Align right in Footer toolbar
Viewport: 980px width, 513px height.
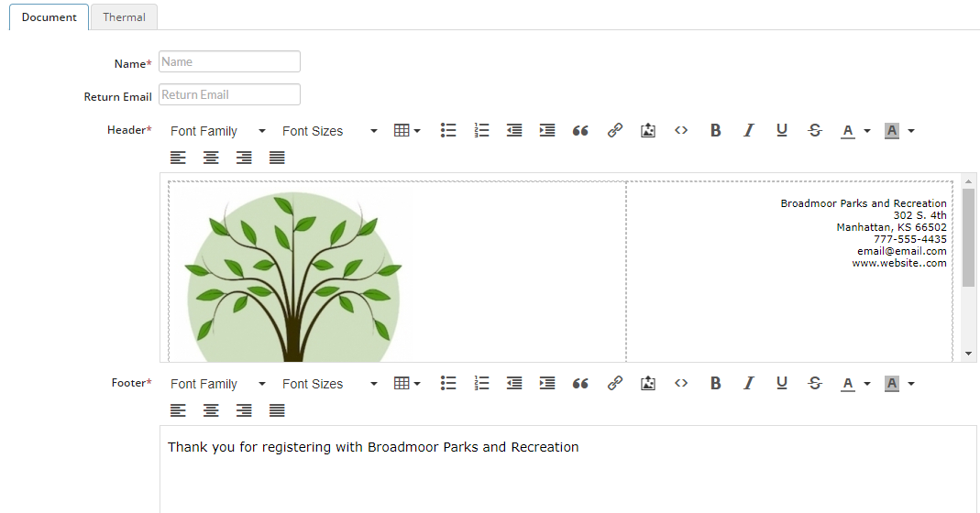pos(245,410)
